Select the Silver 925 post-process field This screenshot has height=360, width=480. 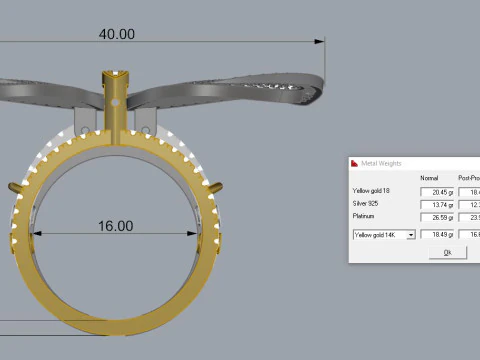pyautogui.click(x=469, y=205)
